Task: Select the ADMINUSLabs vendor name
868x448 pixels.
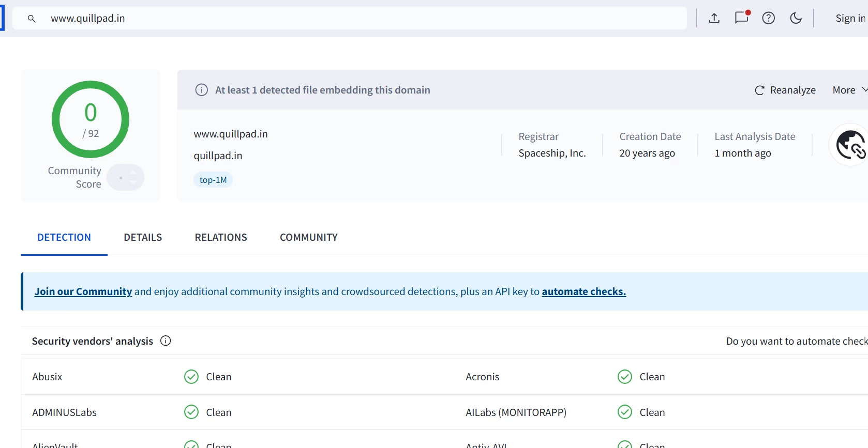Action: point(65,412)
